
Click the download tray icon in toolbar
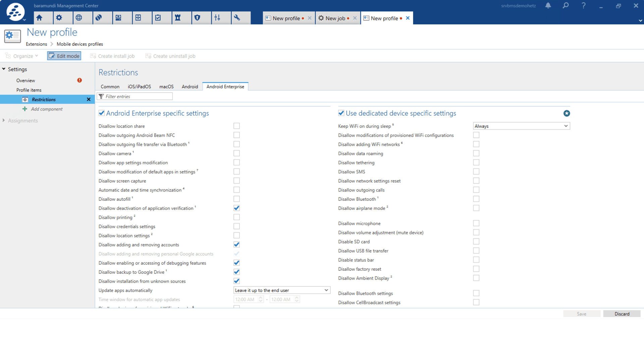point(118,18)
